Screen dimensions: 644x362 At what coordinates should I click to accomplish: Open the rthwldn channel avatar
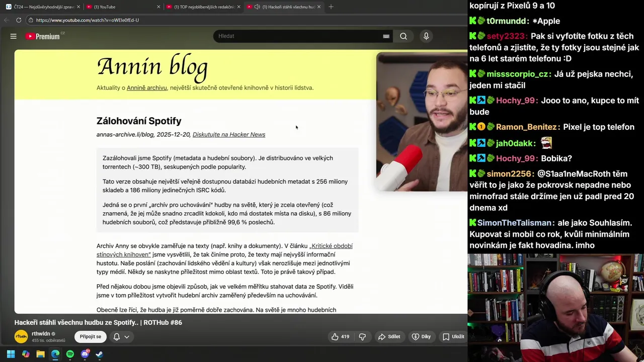click(x=21, y=336)
